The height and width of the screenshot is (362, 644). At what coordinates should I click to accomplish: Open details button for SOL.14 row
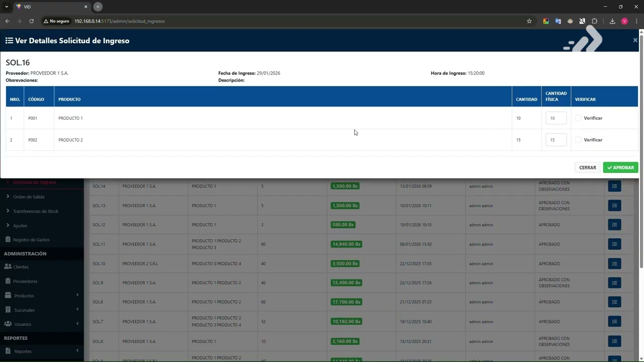(x=614, y=186)
